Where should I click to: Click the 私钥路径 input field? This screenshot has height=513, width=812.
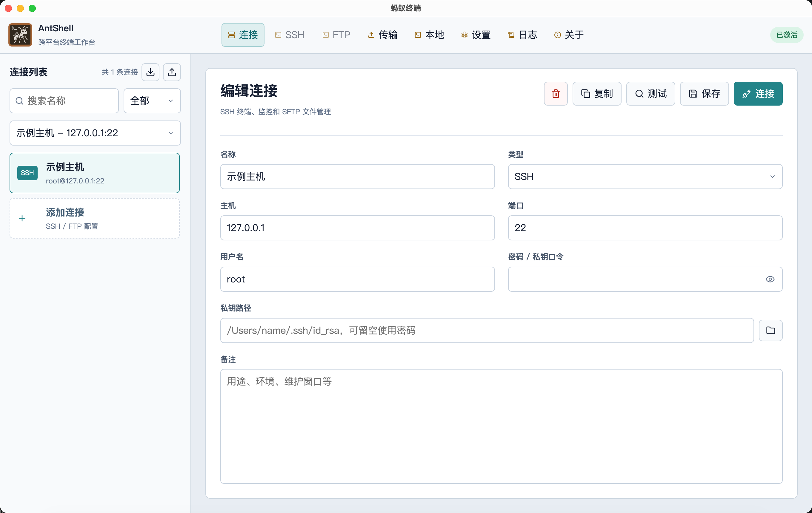(487, 330)
